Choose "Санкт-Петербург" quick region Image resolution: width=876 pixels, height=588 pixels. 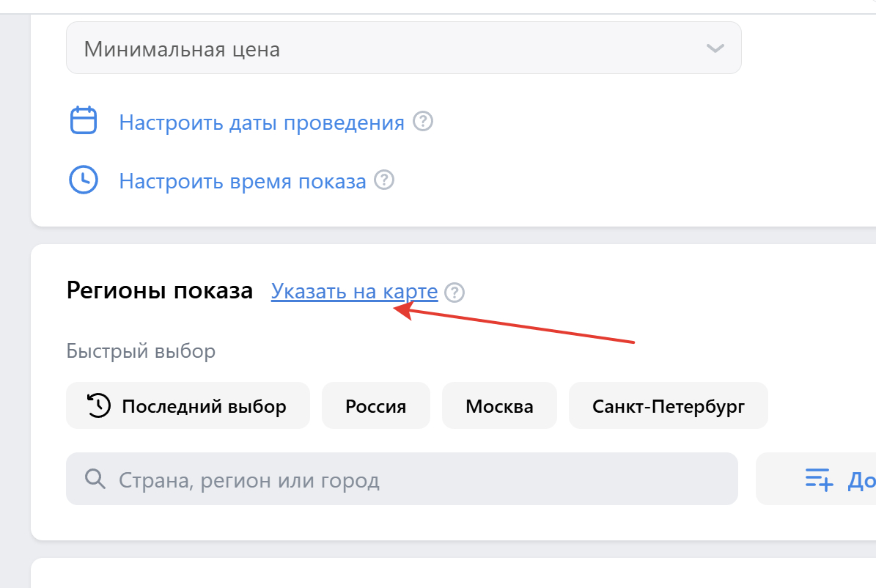coord(668,405)
